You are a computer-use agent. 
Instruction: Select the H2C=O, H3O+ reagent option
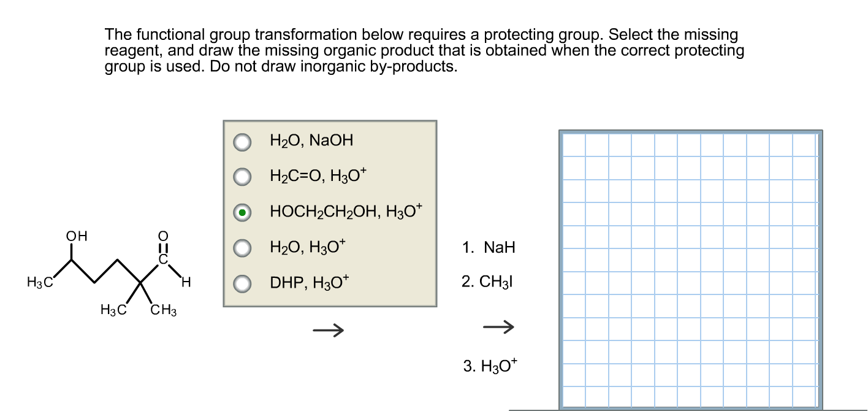pos(243,177)
